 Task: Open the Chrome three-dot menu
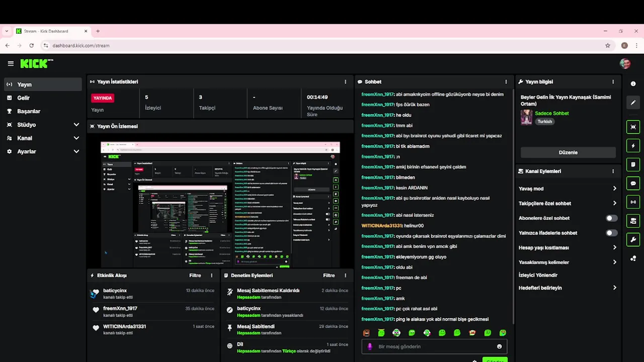637,45
